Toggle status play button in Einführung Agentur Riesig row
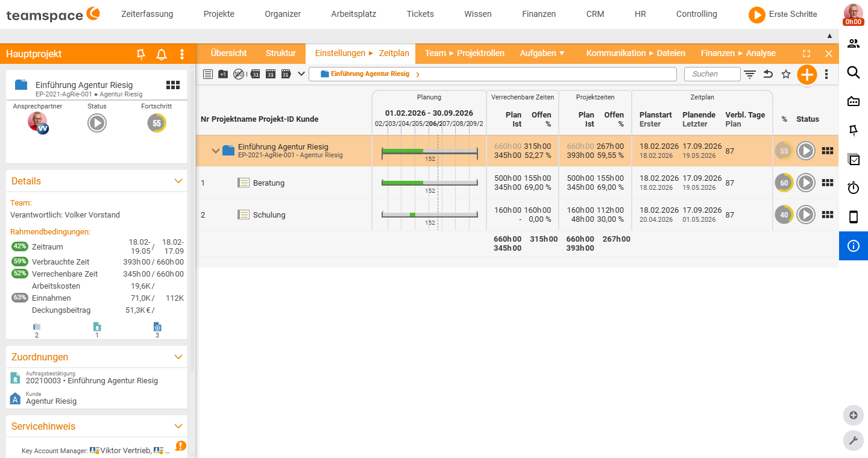868x458 pixels. point(806,151)
